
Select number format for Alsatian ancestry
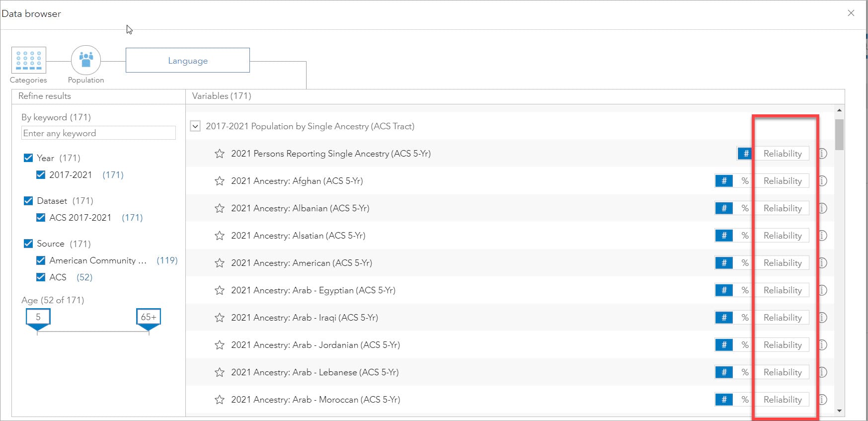coord(724,236)
